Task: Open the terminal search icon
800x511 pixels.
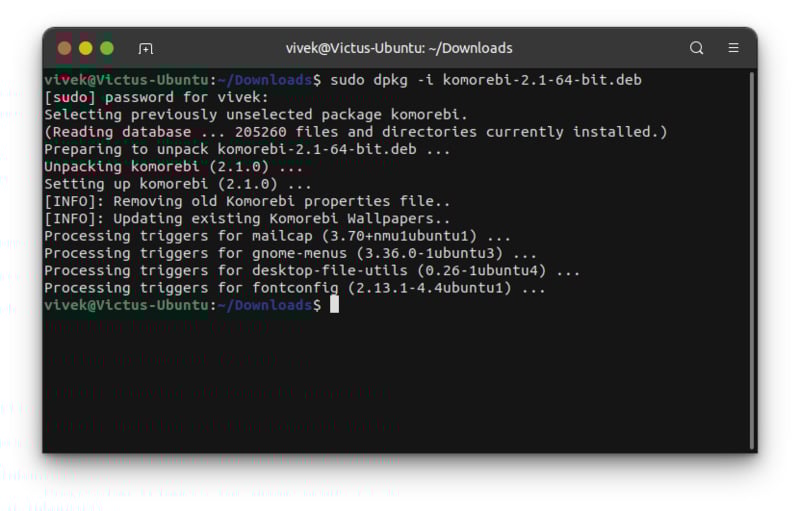Action: pyautogui.click(x=696, y=48)
